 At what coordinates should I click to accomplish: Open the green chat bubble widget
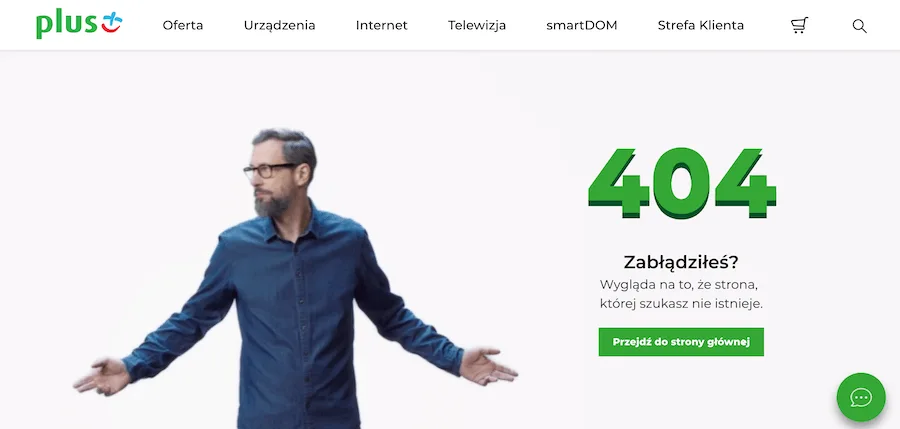[861, 397]
